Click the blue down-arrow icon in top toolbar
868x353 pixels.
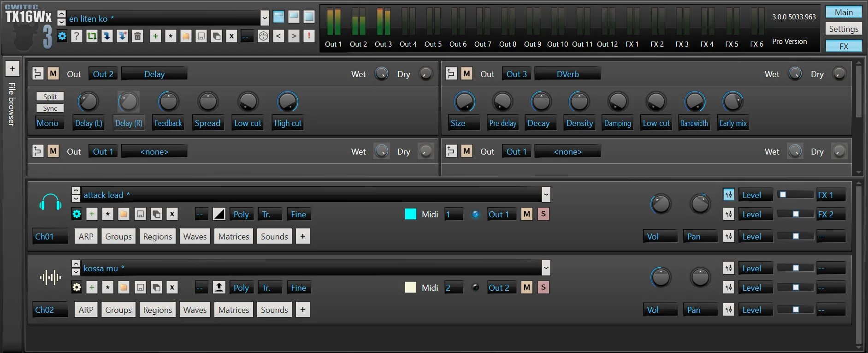107,36
